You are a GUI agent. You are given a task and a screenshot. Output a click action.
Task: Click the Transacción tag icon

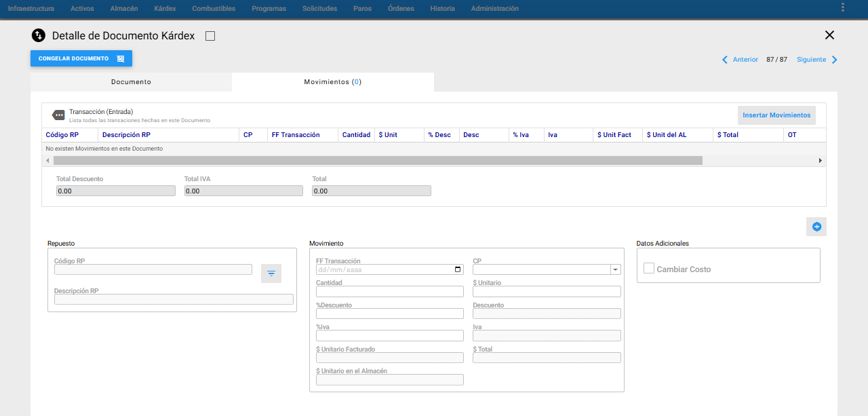pos(59,115)
